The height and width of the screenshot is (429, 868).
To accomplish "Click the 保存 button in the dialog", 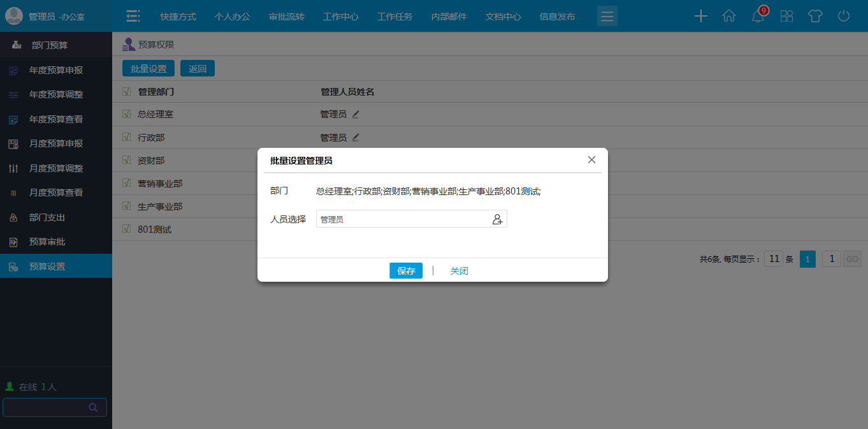I will (405, 270).
